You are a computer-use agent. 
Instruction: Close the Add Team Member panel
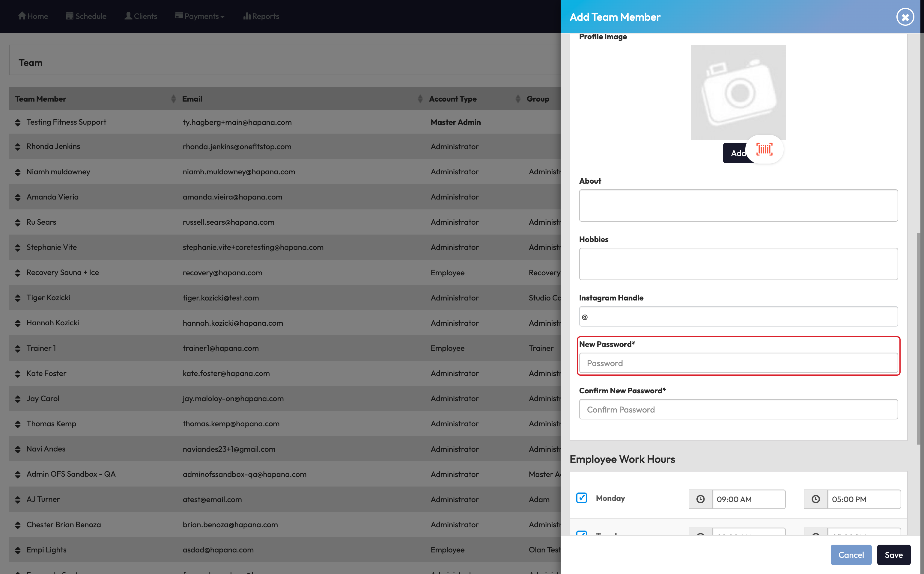tap(905, 17)
